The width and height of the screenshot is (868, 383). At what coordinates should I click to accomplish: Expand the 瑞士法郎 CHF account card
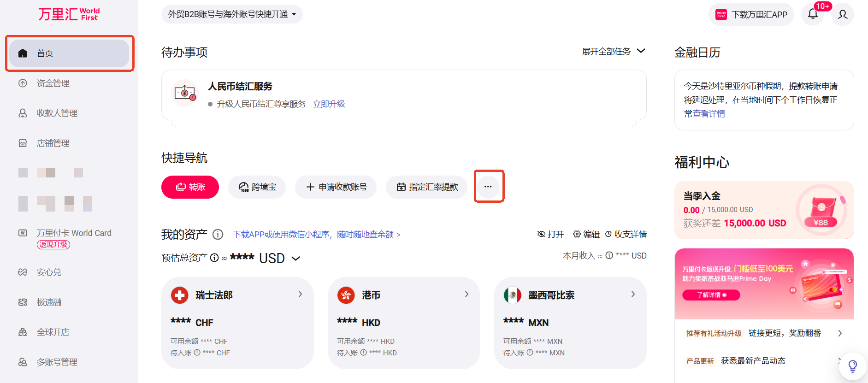click(x=300, y=294)
